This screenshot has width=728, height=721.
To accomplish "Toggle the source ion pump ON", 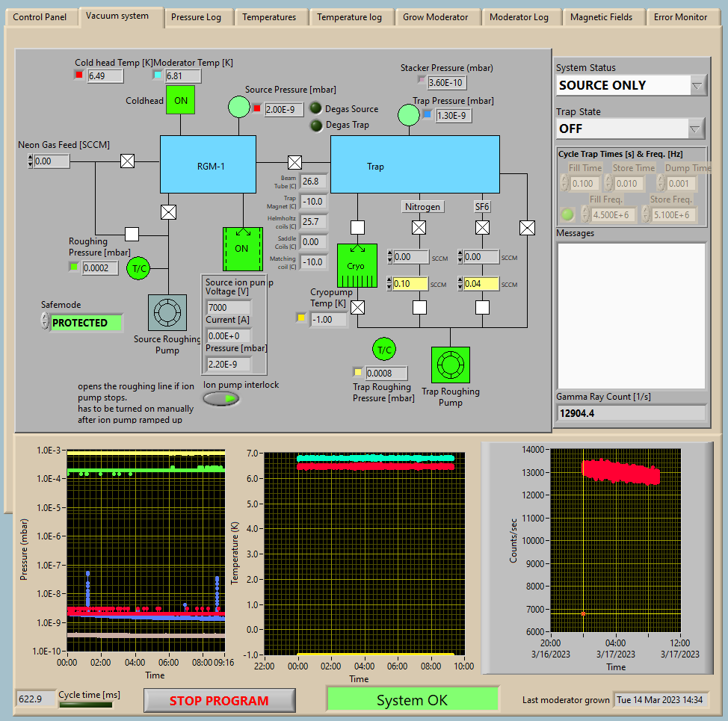I will [x=243, y=249].
